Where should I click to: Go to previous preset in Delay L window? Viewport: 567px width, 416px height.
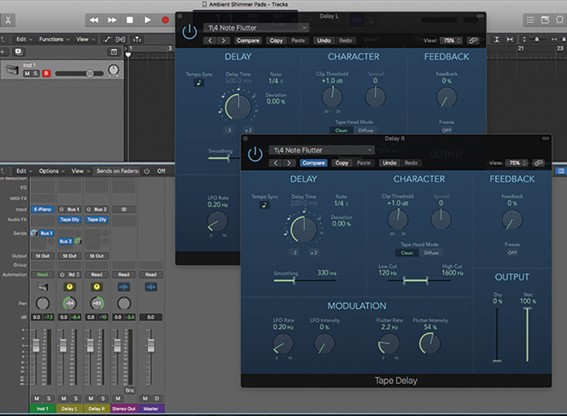point(210,41)
